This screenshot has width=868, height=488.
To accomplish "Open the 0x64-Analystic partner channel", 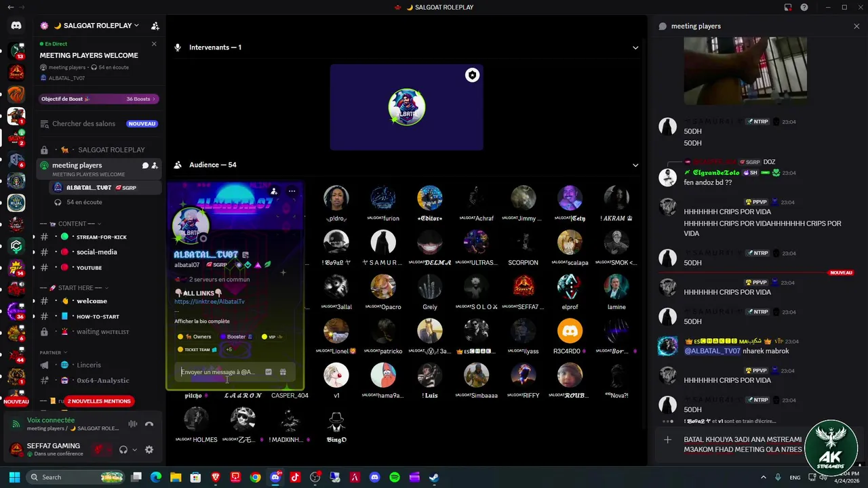I will (99, 380).
